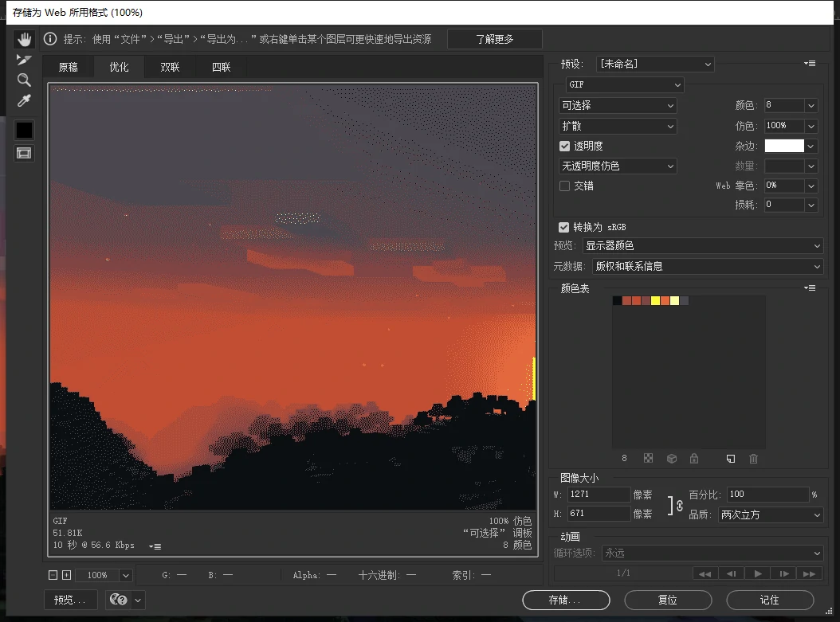Image resolution: width=840 pixels, height=622 pixels.
Task: Enable the 透明度 checkbox
Action: [563, 146]
